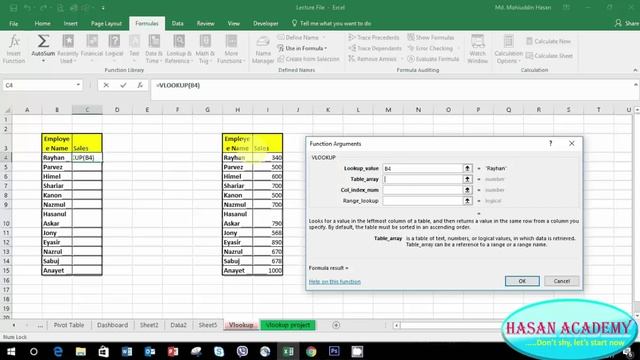Switch to the Home tab
This screenshot has height=360, width=640.
click(42, 24)
